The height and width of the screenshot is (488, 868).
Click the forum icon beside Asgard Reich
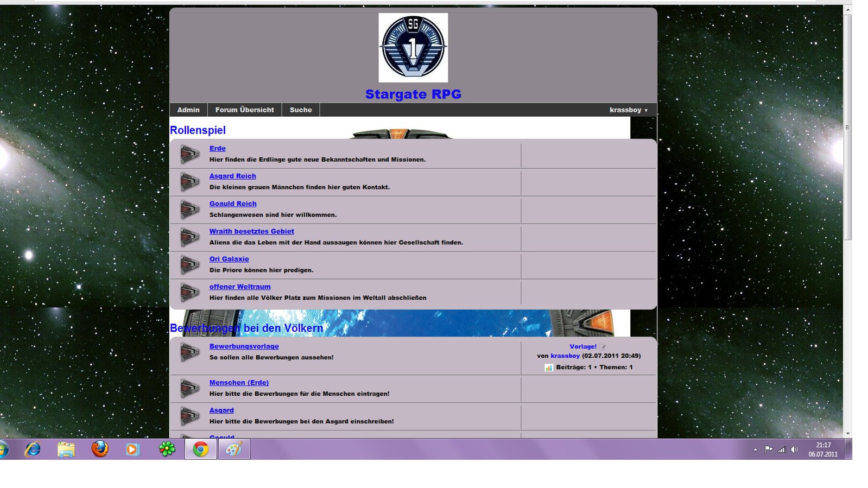[189, 182]
